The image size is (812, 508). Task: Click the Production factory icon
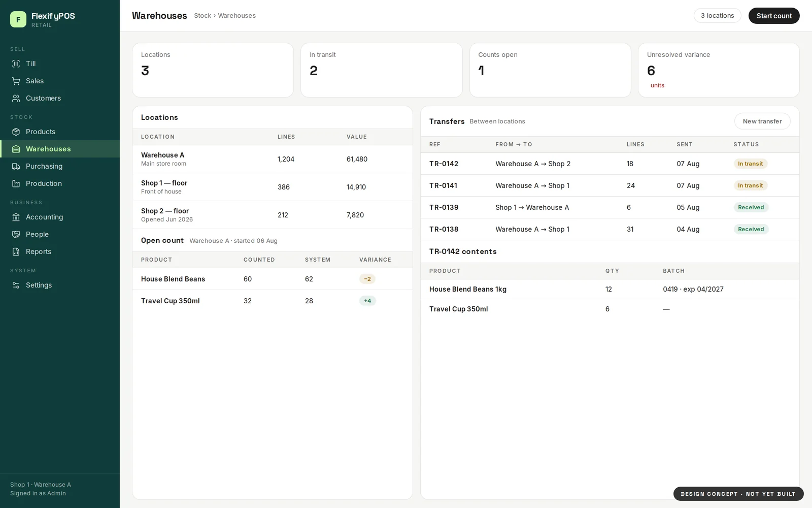coord(16,183)
